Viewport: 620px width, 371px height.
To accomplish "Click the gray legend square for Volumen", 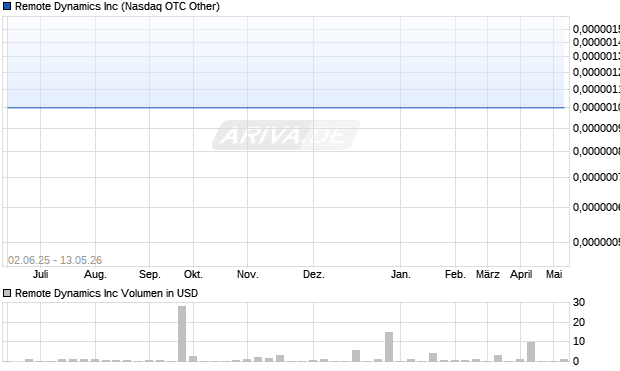I will [7, 293].
